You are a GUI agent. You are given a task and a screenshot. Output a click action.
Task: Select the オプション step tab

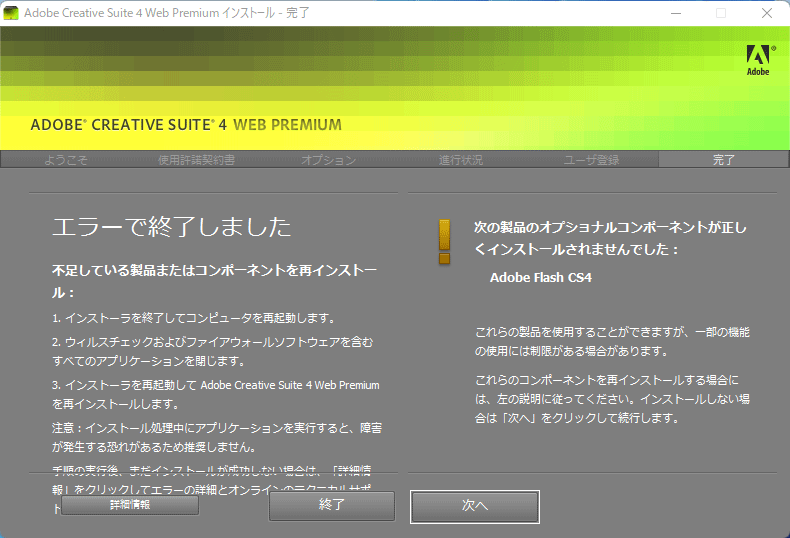[x=328, y=160]
